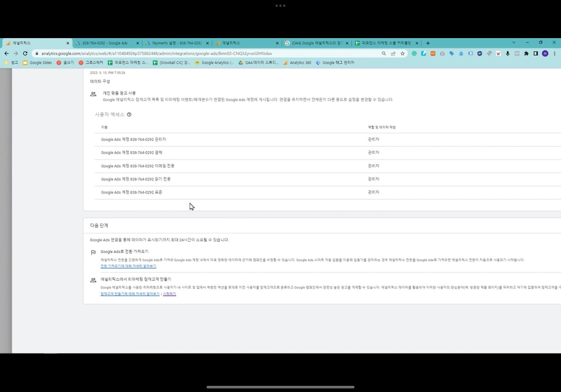Open the tab search chevron in title bar
Viewport: 561px width, 392px height.
click(x=514, y=43)
